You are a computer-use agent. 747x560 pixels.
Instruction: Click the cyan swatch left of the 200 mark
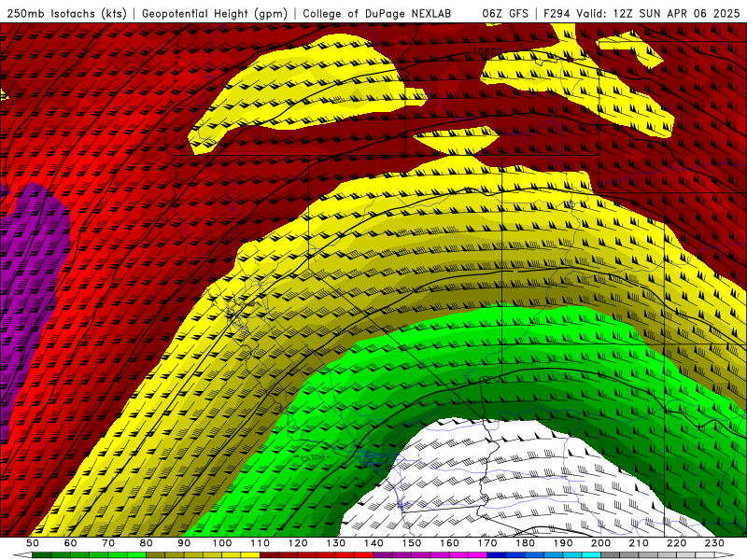point(592,555)
